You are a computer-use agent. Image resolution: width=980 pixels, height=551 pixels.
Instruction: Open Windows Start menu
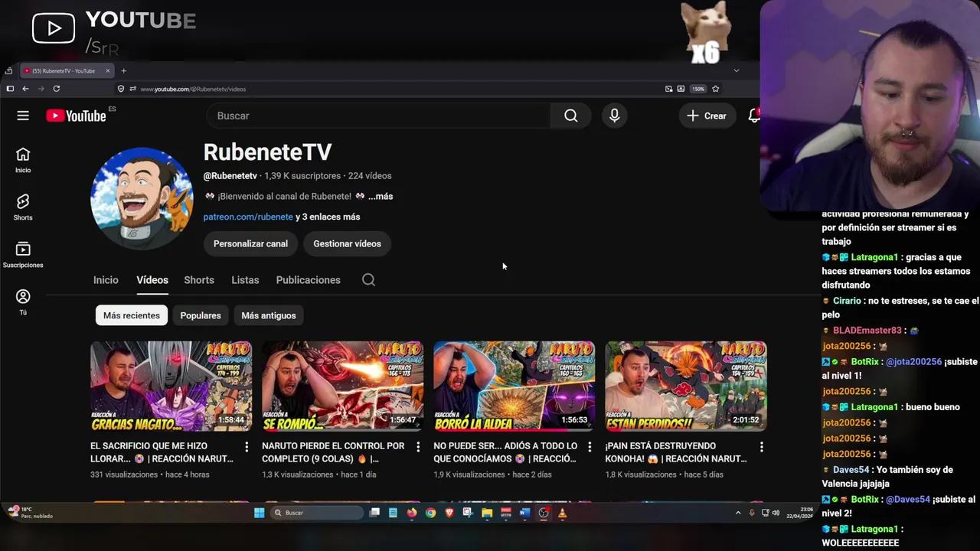tap(259, 513)
